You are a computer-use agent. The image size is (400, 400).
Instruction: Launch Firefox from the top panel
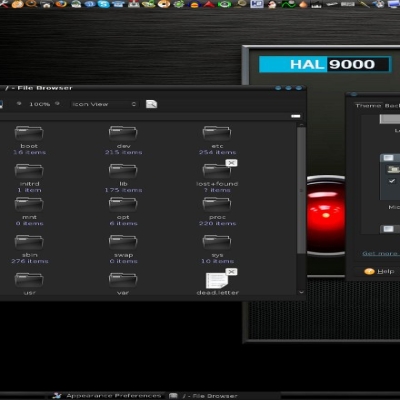61,4
